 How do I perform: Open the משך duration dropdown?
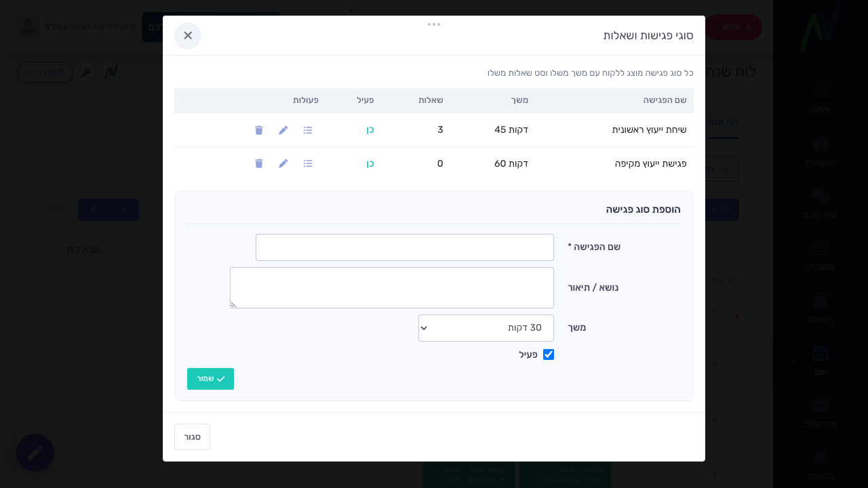point(486,328)
